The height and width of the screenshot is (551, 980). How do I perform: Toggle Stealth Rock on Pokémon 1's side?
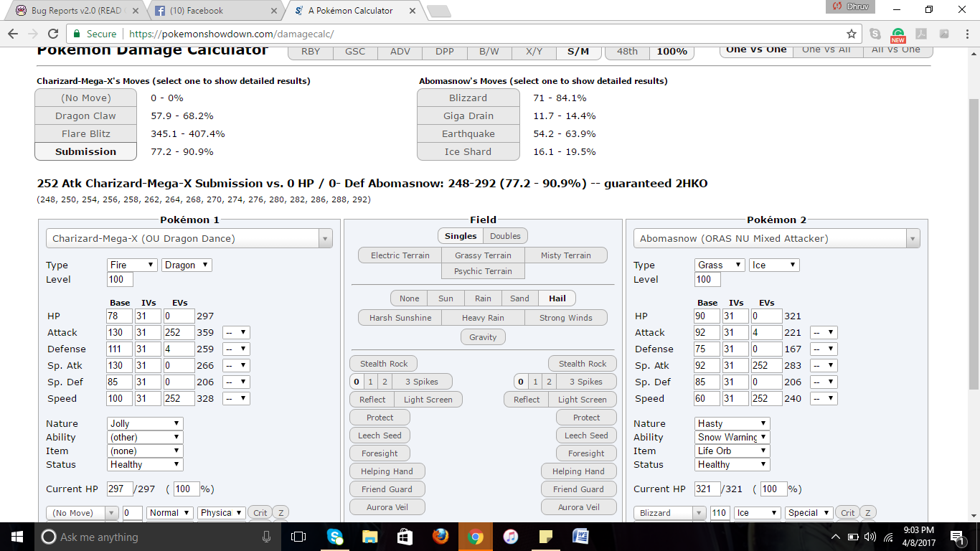pyautogui.click(x=383, y=364)
